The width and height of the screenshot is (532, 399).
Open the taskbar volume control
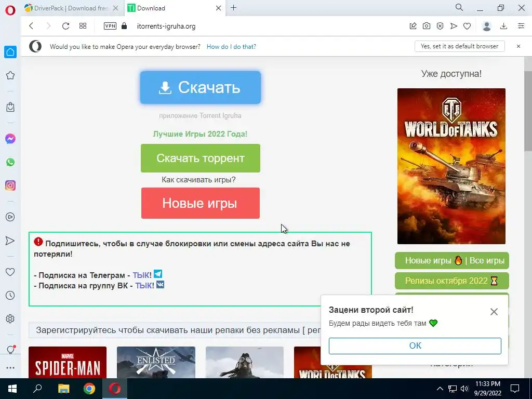point(464,389)
